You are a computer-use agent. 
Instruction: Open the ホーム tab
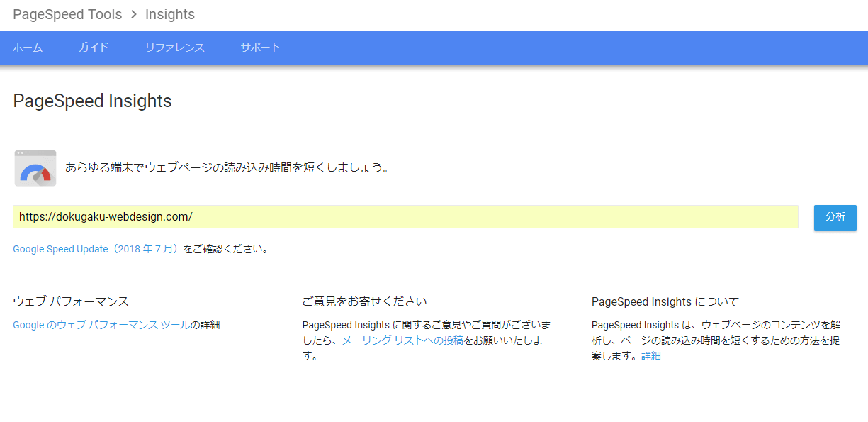28,48
